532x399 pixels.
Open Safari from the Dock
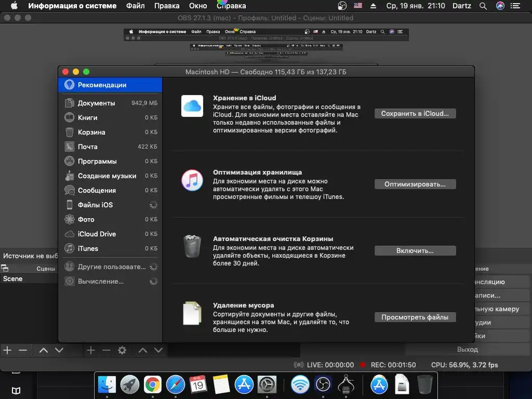click(x=176, y=385)
